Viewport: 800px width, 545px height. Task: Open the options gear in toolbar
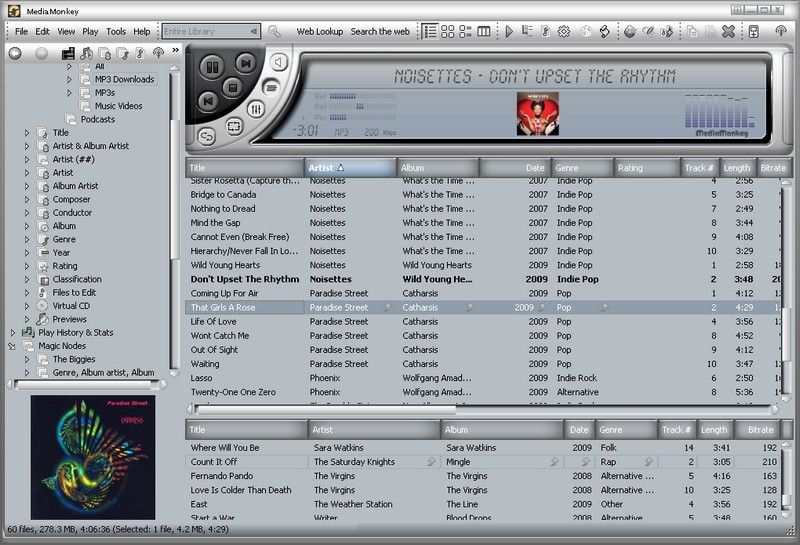[x=564, y=31]
